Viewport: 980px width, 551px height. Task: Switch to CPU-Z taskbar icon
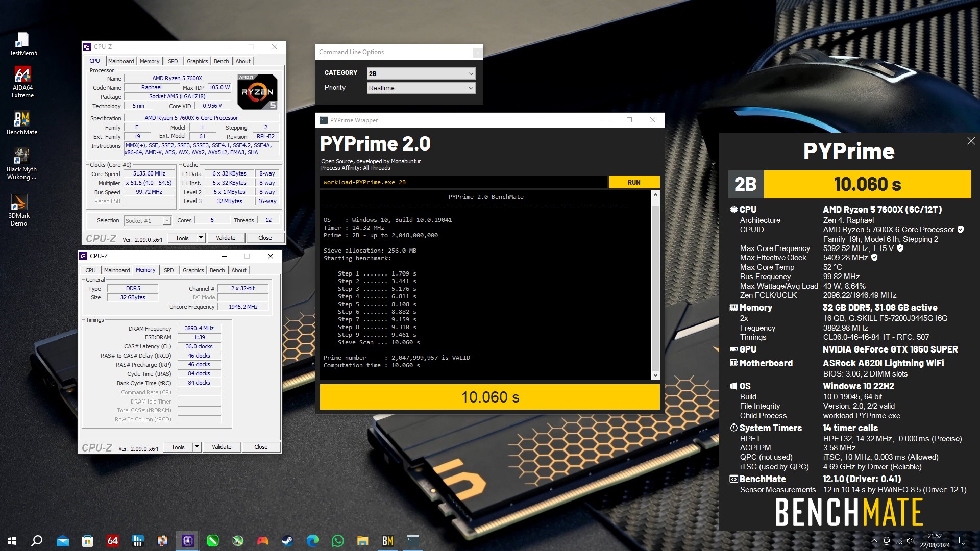tap(188, 541)
